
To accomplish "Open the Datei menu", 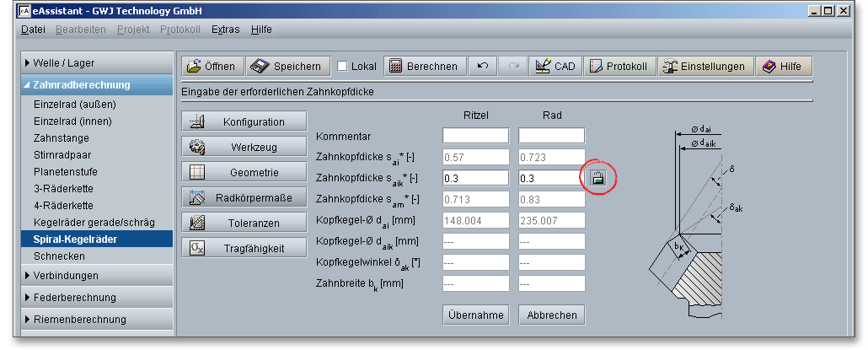I will click(33, 29).
